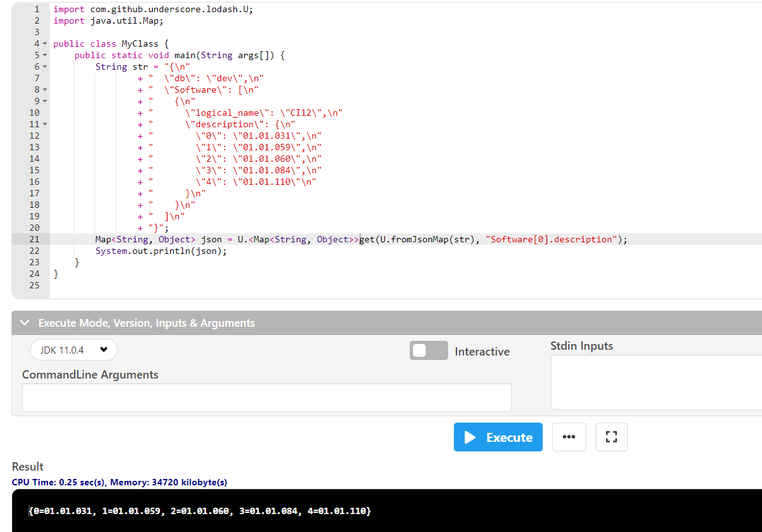
Task: Fold the Software array at line 8
Action: (x=45, y=90)
